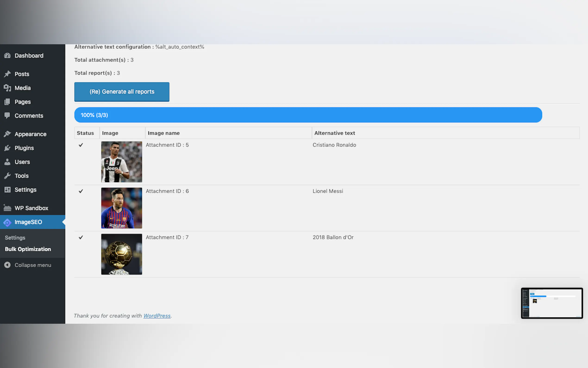Open ImageSEO Settings submenu item
The image size is (588, 368).
tap(15, 238)
